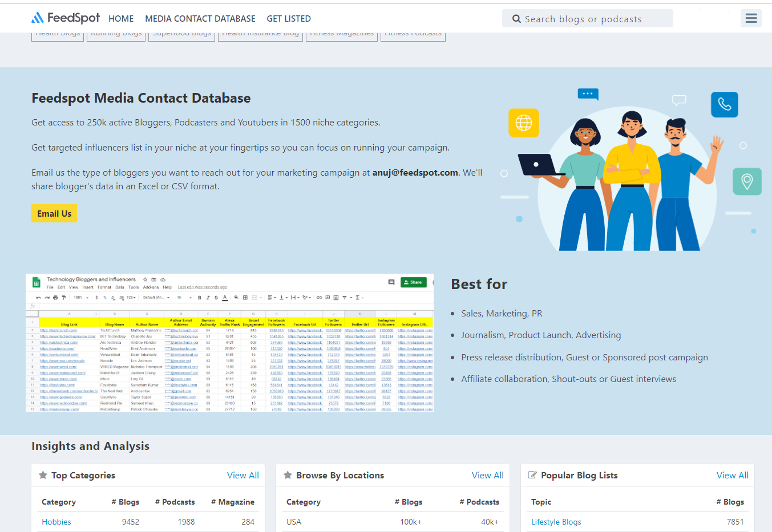Click the star icon beside Top Categories
The height and width of the screenshot is (532, 772).
[43, 475]
